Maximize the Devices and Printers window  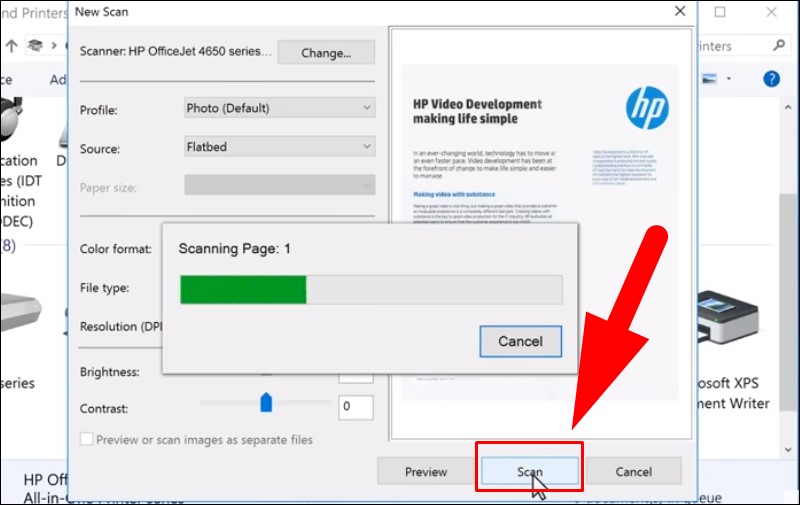tap(720, 11)
